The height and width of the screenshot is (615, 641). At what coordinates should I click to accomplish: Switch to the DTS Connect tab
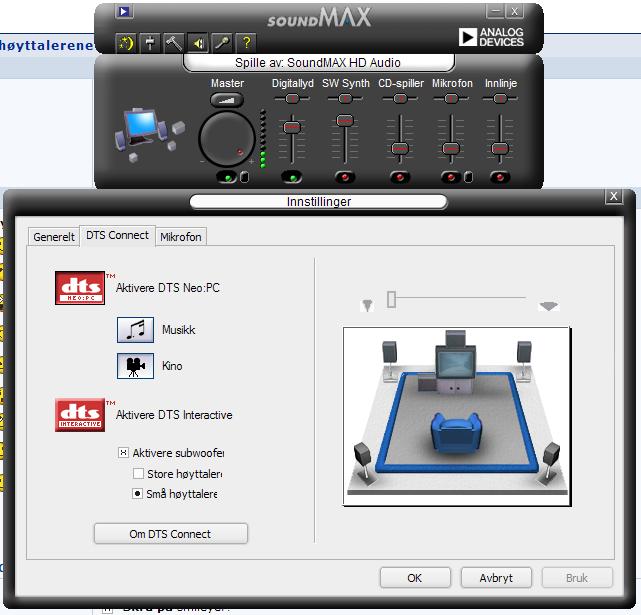[117, 236]
